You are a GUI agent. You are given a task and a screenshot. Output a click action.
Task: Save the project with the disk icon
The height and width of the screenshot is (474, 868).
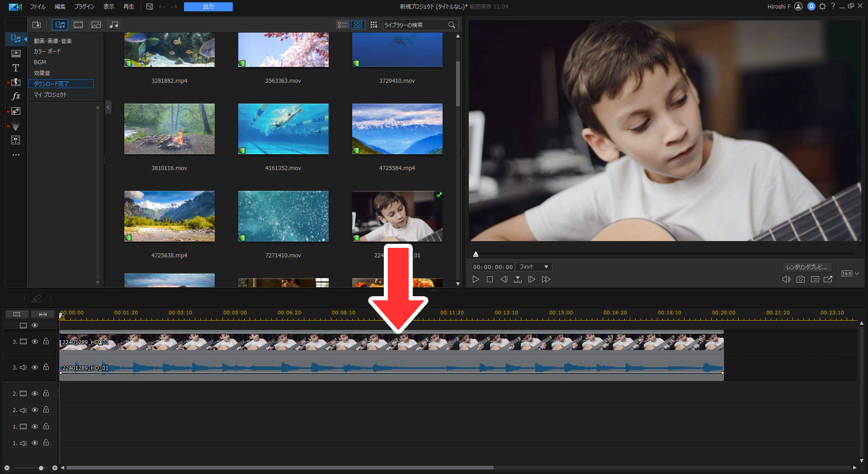[x=150, y=7]
